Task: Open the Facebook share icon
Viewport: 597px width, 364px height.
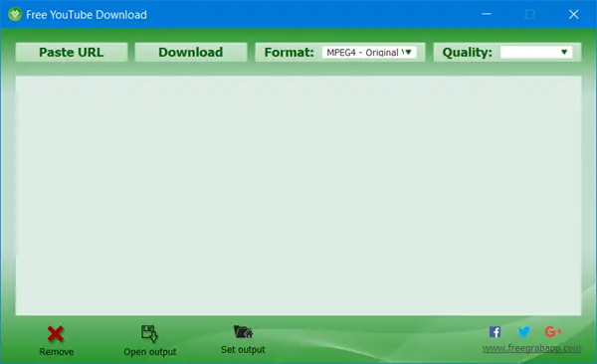Action: coord(495,332)
